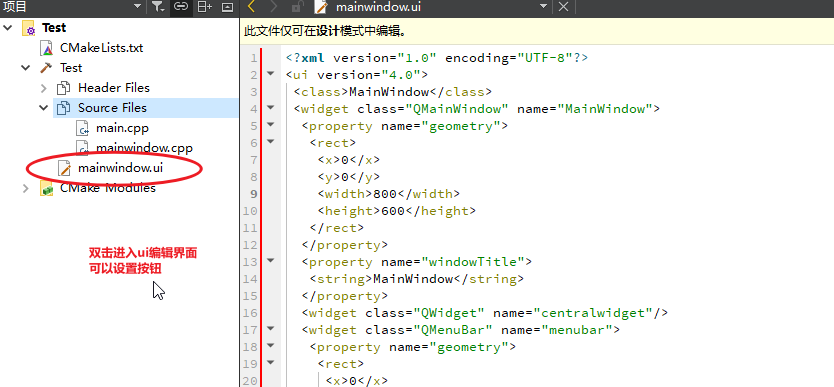Click the string MainWindow text on line 14

click(x=413, y=279)
